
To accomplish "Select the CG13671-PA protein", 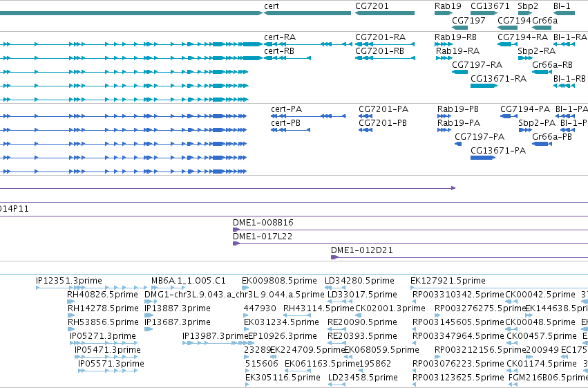I will point(483,158).
